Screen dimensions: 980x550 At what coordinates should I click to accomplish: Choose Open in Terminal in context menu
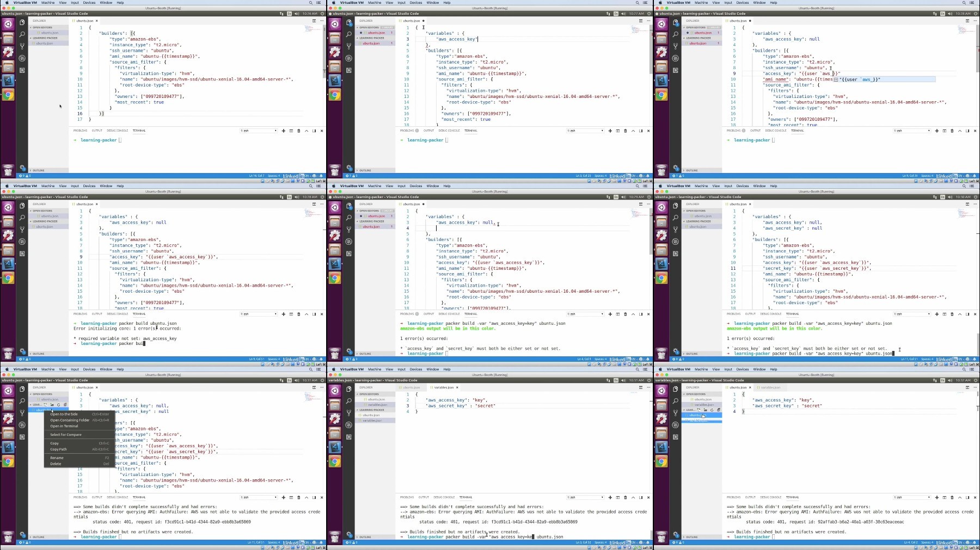79,426
